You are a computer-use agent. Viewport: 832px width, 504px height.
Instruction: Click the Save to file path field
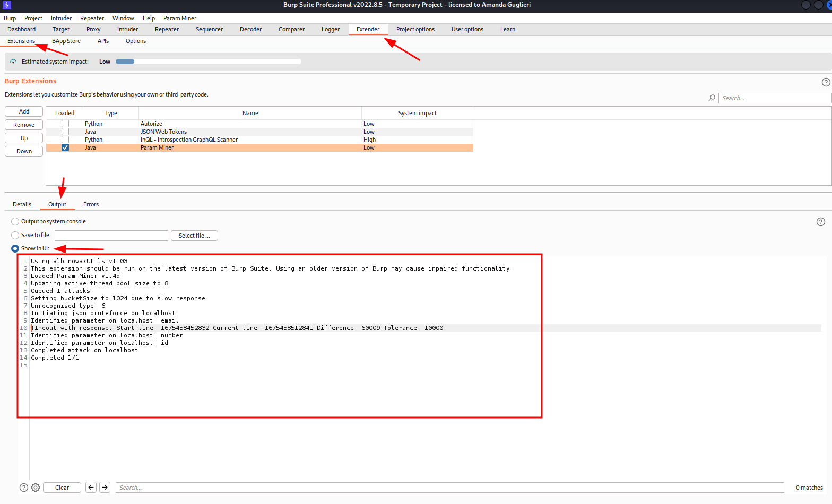(x=111, y=236)
